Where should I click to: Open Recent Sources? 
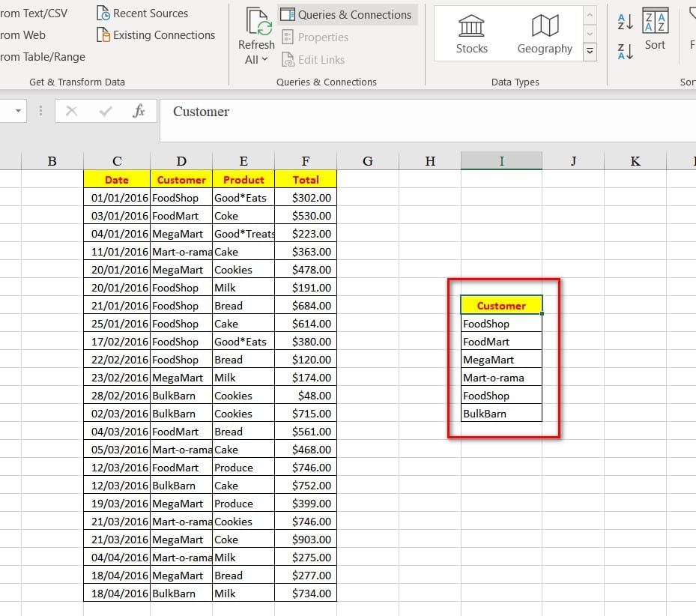click(x=142, y=13)
